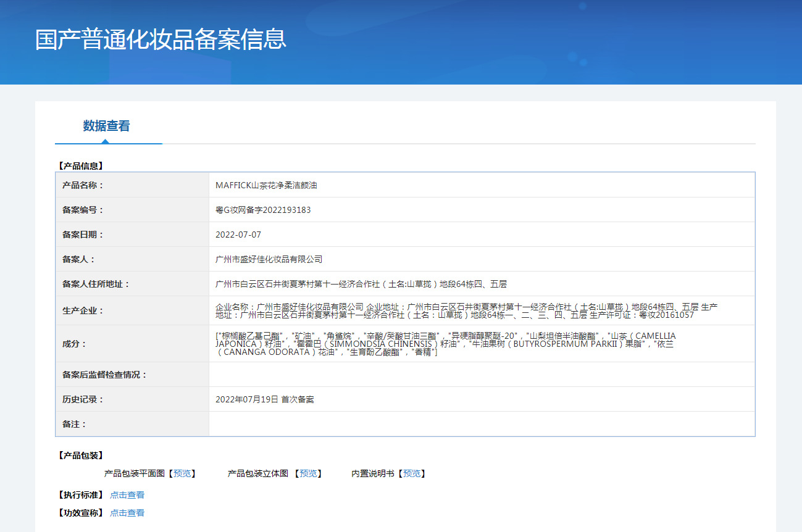Viewport: 802px width, 532px height.
Task: Click the filer name 广州市盛好佳化妆品有限公司
Action: tap(269, 259)
